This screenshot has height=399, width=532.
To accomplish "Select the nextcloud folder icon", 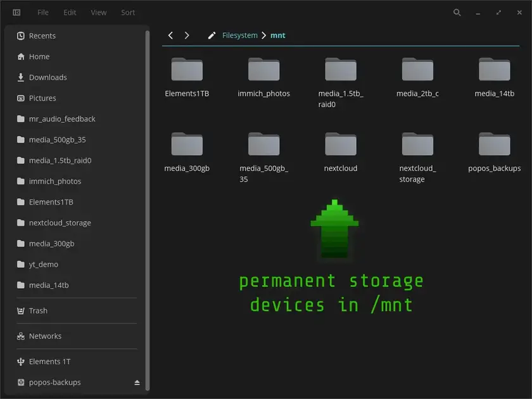I will [x=341, y=144].
